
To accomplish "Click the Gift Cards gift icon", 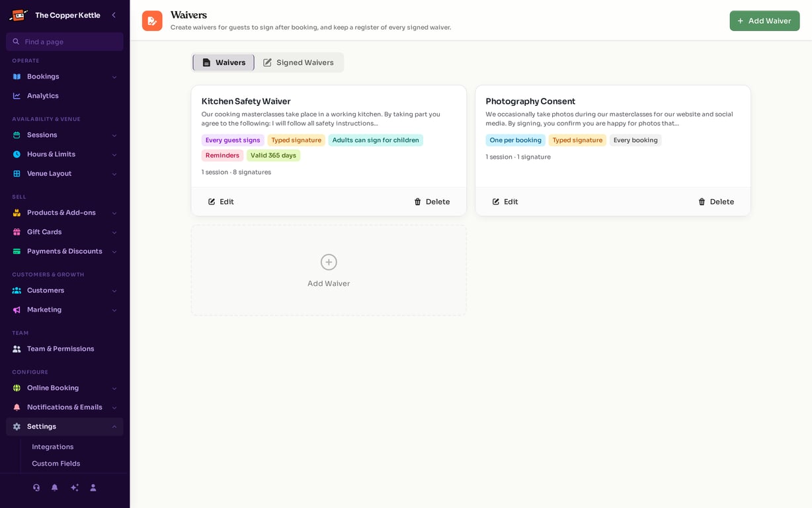I will click(17, 232).
